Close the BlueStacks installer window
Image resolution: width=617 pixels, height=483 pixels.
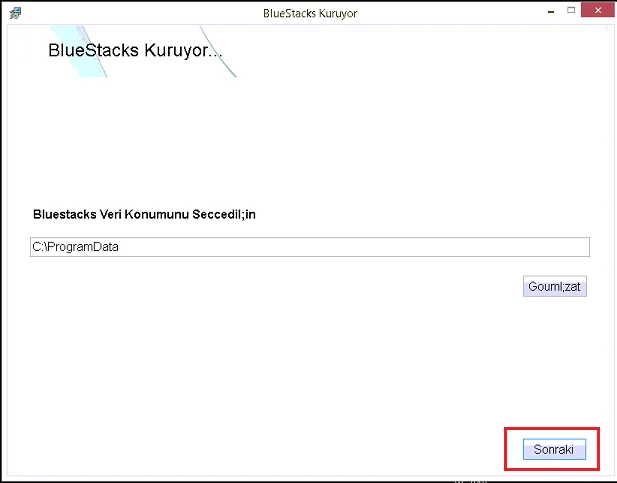pos(598,10)
